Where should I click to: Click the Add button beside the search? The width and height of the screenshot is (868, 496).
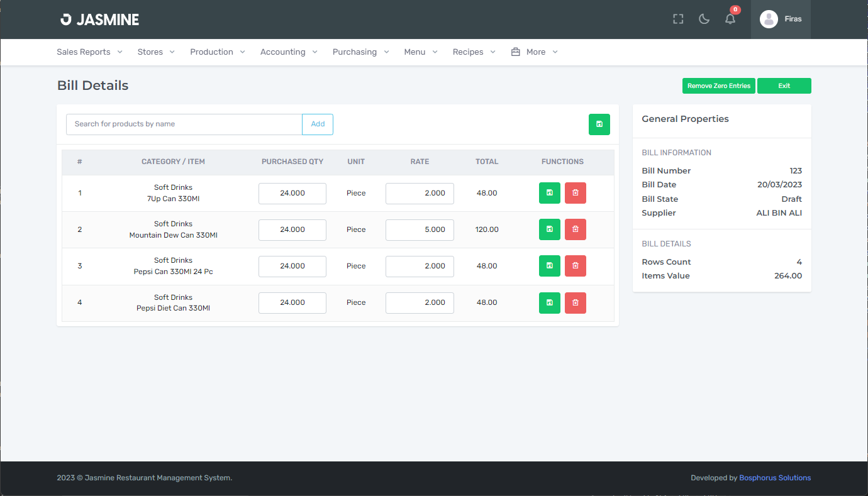point(318,124)
